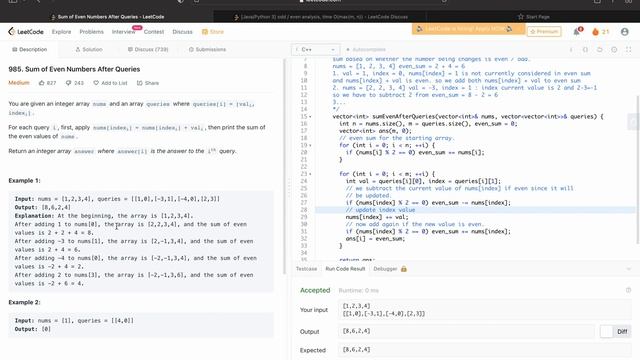
Task: Click the Medium difficulty label
Action: coord(19,83)
